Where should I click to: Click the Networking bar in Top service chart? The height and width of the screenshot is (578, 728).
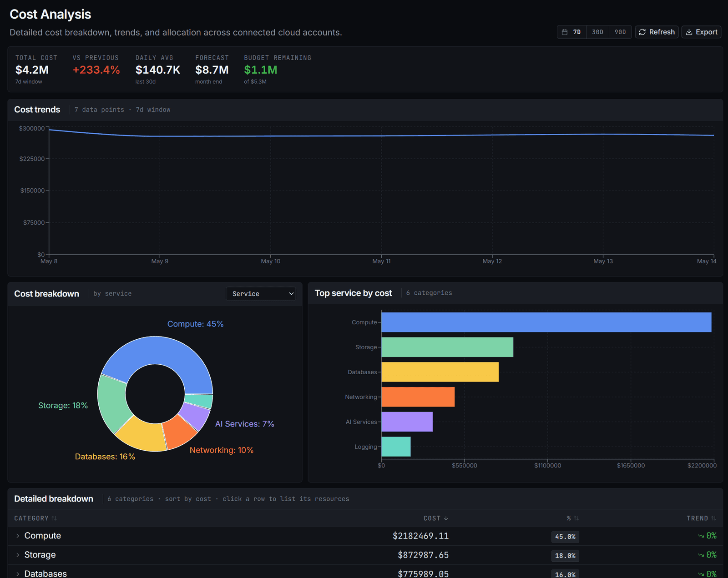pos(418,397)
